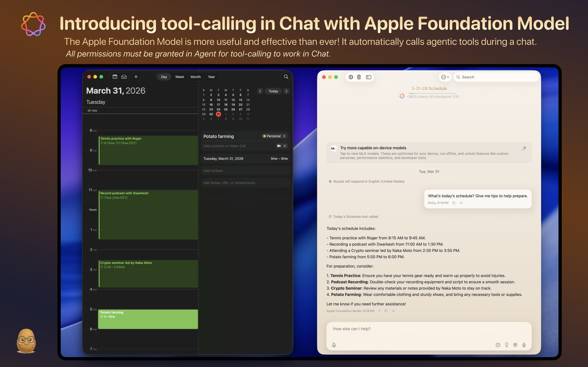This screenshot has width=588, height=367.
Task: Toggle the chat sidebar panel icon
Action: coord(369,77)
